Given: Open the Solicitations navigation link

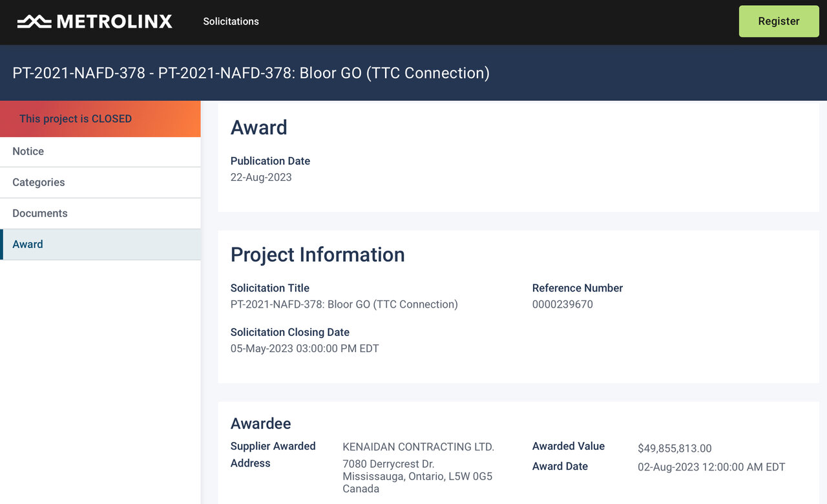Looking at the screenshot, I should pyautogui.click(x=231, y=21).
